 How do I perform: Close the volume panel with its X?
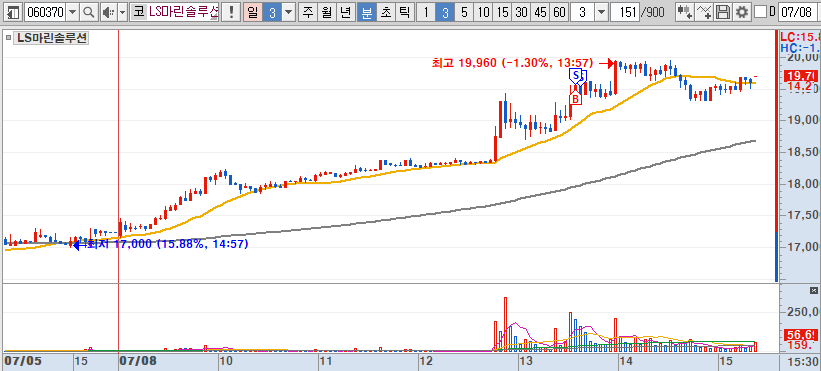[x=813, y=290]
